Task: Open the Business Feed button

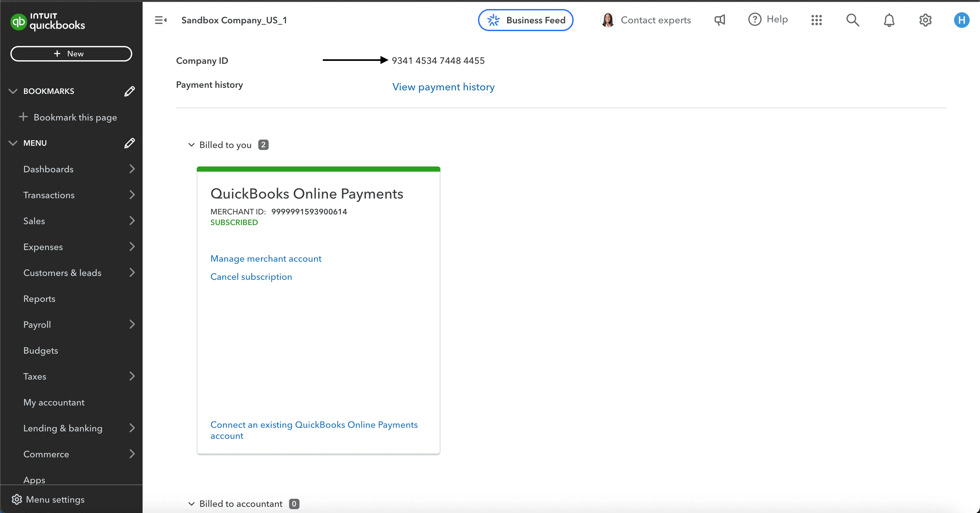Action: click(525, 20)
